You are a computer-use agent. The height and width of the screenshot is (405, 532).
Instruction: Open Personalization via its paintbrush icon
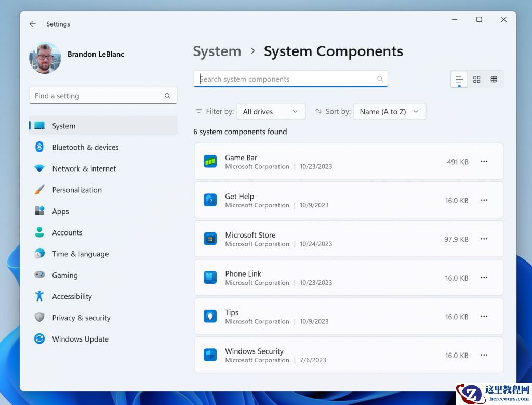point(39,190)
